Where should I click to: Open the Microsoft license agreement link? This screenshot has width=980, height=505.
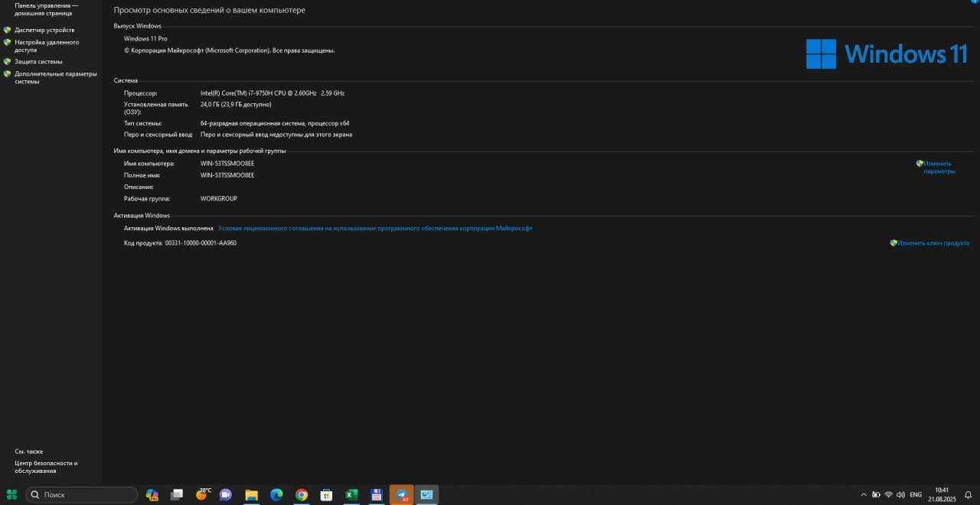(375, 228)
